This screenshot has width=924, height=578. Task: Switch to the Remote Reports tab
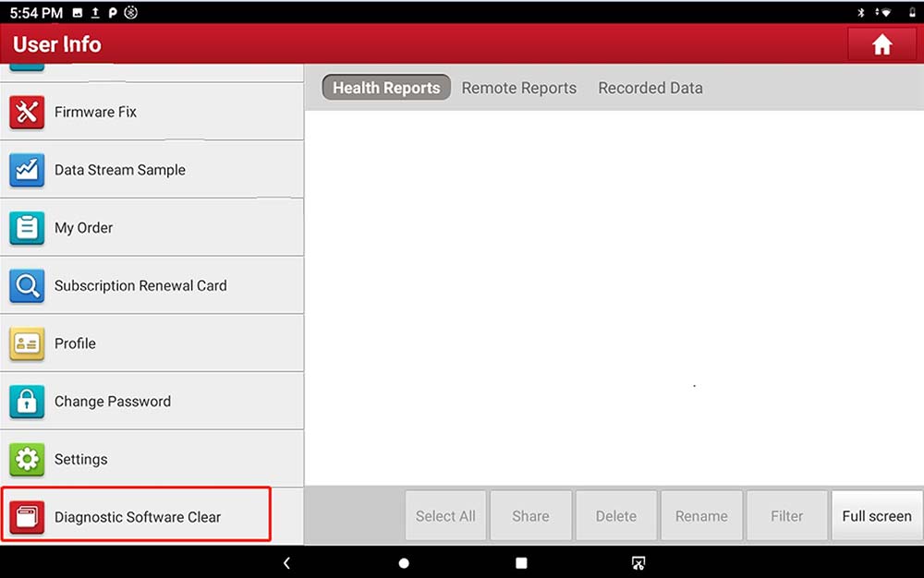(x=518, y=88)
